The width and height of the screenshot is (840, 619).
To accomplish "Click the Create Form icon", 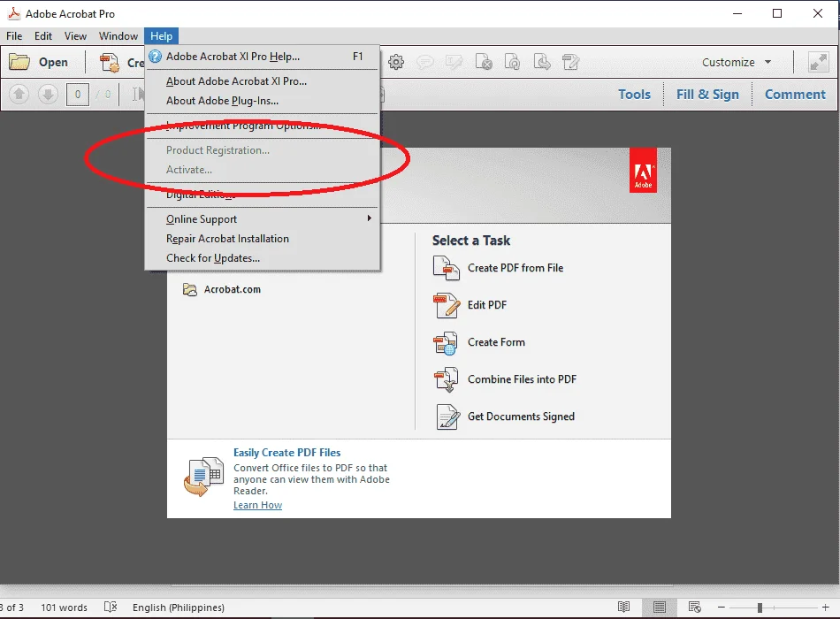I will [445, 343].
